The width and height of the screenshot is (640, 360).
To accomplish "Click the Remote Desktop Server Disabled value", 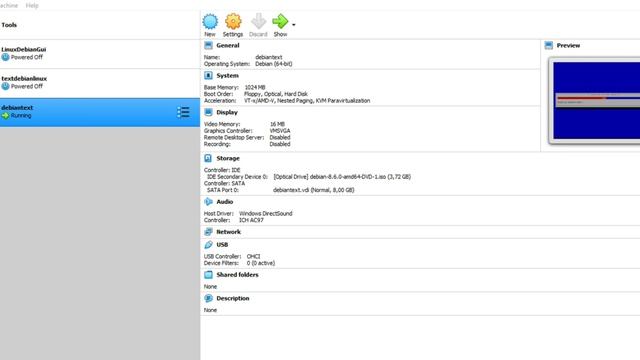I will (x=280, y=138).
